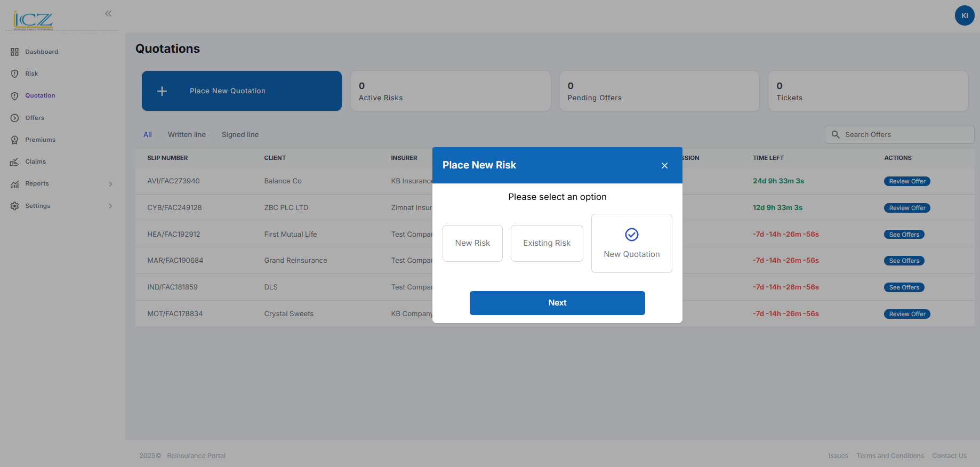The height and width of the screenshot is (467, 980).
Task: Switch to the Signed line tab
Action: [240, 135]
